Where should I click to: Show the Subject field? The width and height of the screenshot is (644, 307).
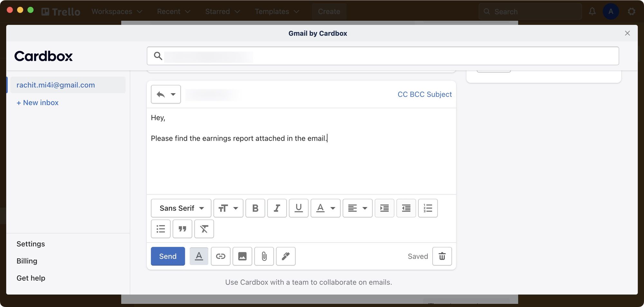click(439, 94)
